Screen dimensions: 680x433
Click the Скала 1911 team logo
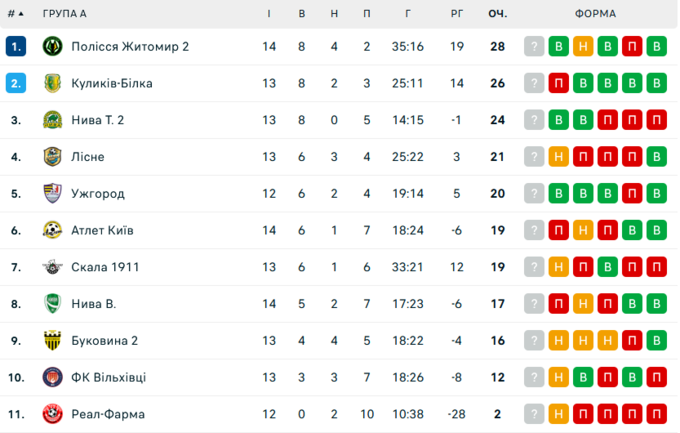tap(53, 267)
